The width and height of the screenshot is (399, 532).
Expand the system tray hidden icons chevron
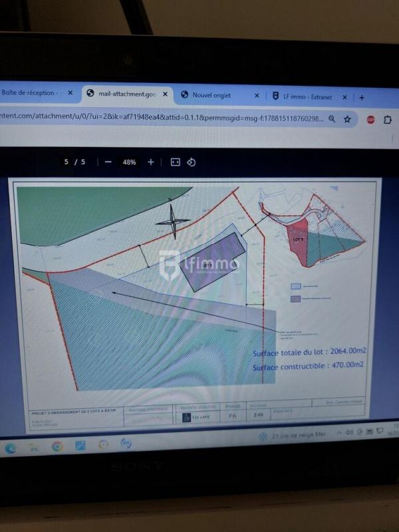(x=339, y=433)
